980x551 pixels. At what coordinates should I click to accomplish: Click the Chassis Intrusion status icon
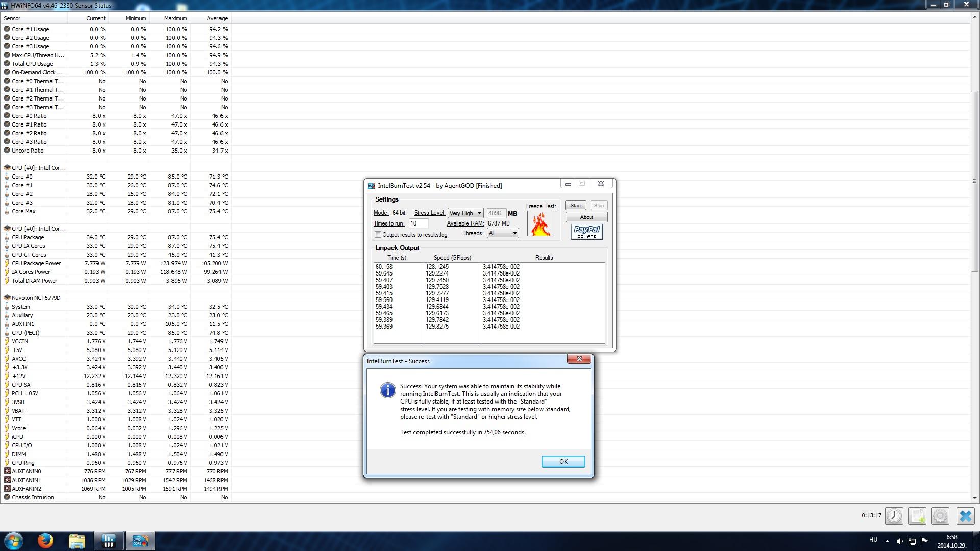click(7, 497)
